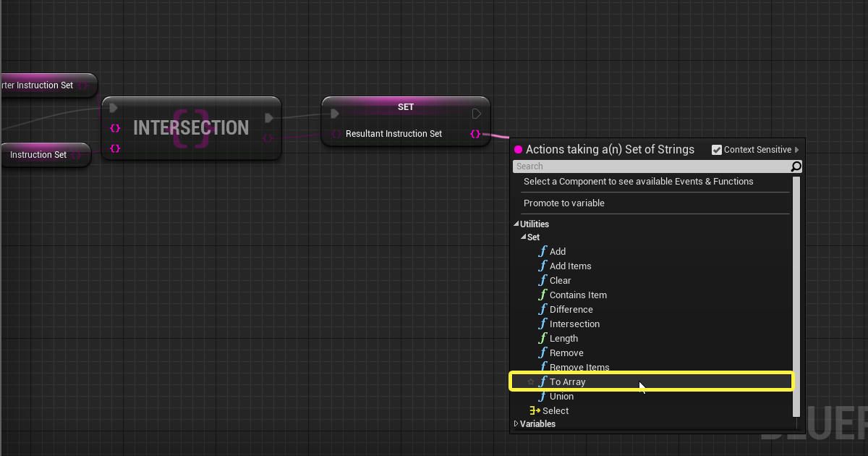The width and height of the screenshot is (868, 456).
Task: Click Promote to variable
Action: click(x=564, y=203)
